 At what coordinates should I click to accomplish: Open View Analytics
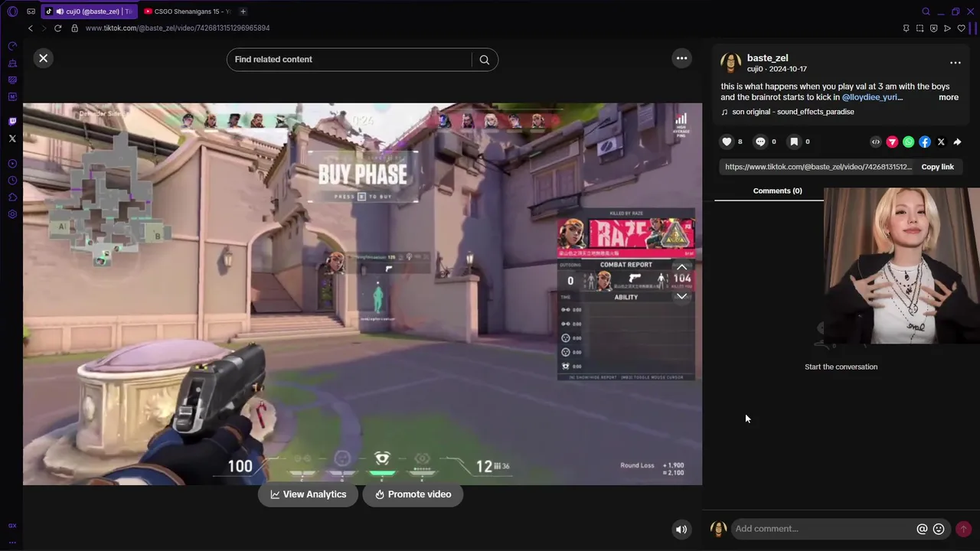[x=308, y=494]
